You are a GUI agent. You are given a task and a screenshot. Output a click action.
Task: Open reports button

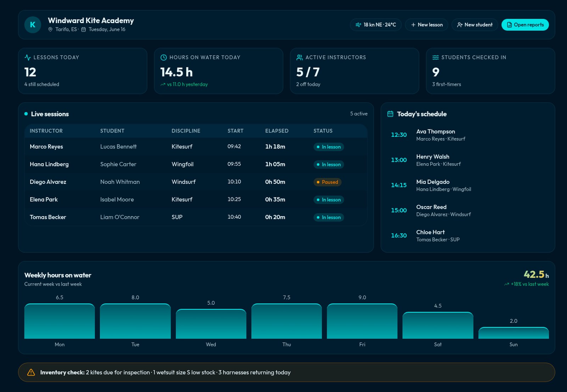click(525, 25)
